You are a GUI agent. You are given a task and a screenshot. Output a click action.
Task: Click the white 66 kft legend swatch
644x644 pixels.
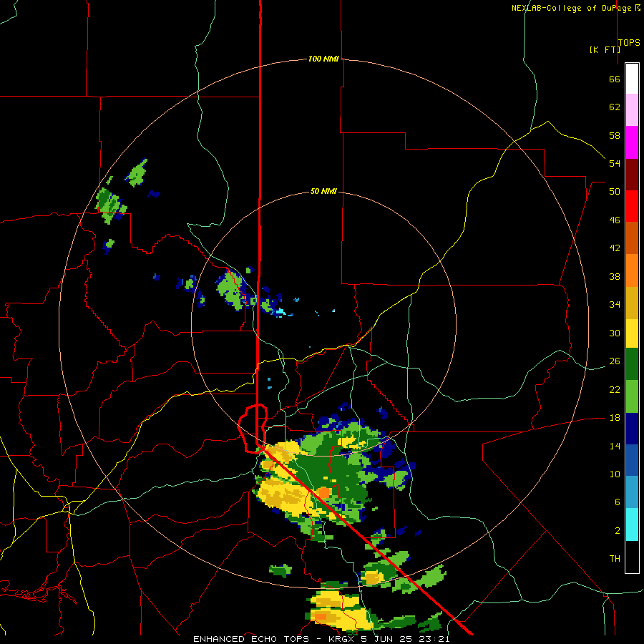[632, 79]
